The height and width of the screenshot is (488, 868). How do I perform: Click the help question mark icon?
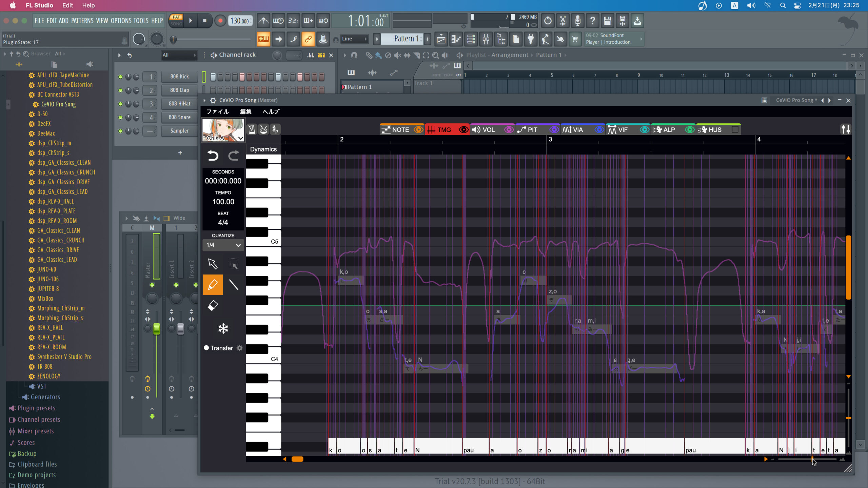pos(593,21)
